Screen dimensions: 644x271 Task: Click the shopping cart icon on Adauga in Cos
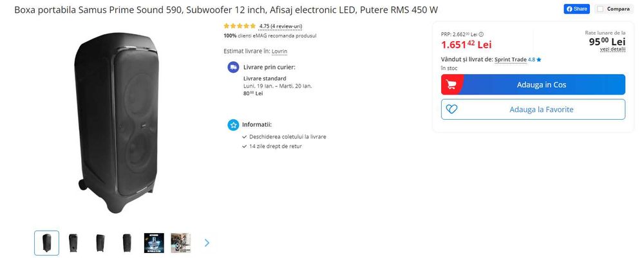(451, 84)
